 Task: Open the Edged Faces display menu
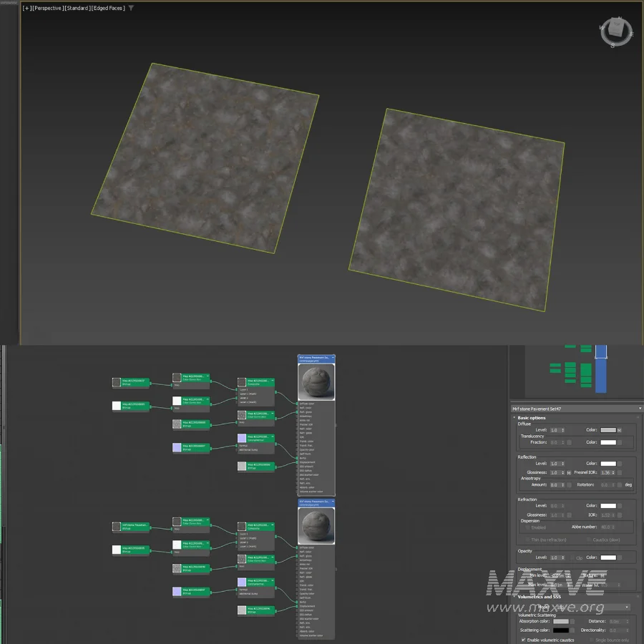108,8
